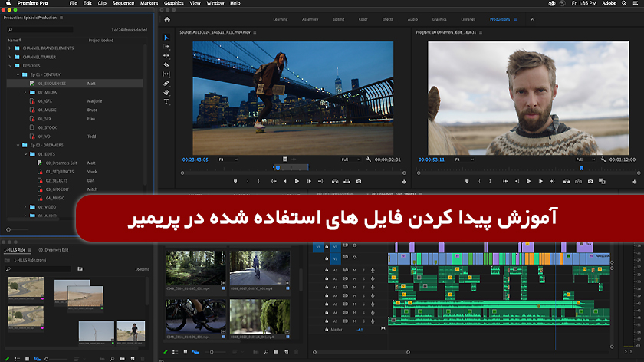Screen dimensions: 644x362
Task: Click Source monitor Insert button
Action: [x=335, y=181]
